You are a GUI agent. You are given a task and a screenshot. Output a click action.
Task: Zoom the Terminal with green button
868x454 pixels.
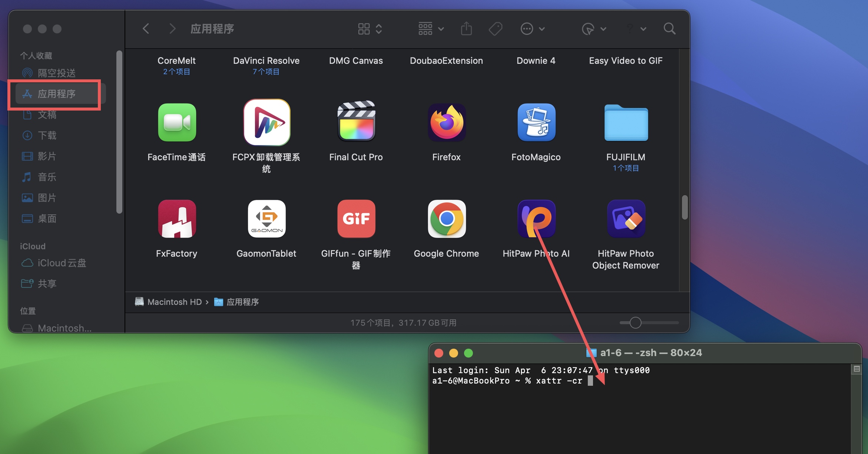pyautogui.click(x=468, y=353)
